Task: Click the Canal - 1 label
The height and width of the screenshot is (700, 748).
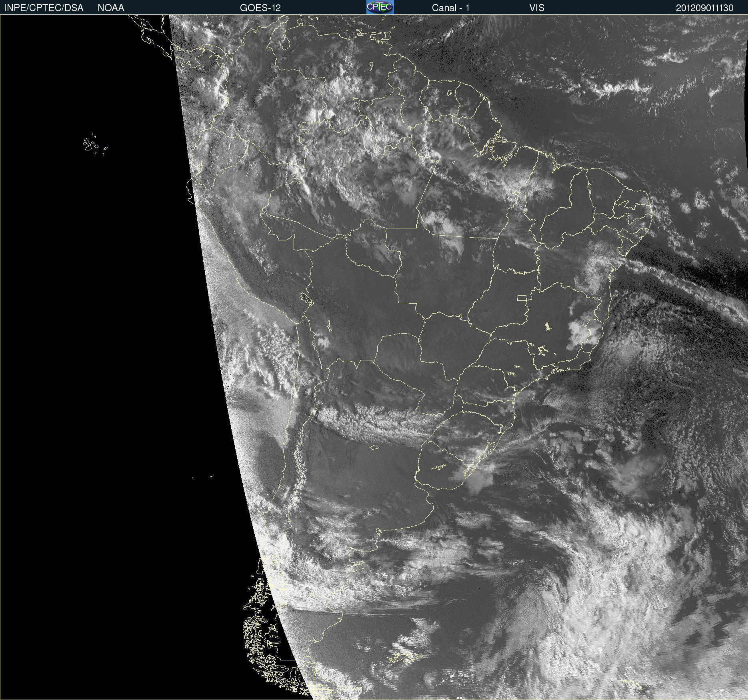Action: pyautogui.click(x=451, y=8)
